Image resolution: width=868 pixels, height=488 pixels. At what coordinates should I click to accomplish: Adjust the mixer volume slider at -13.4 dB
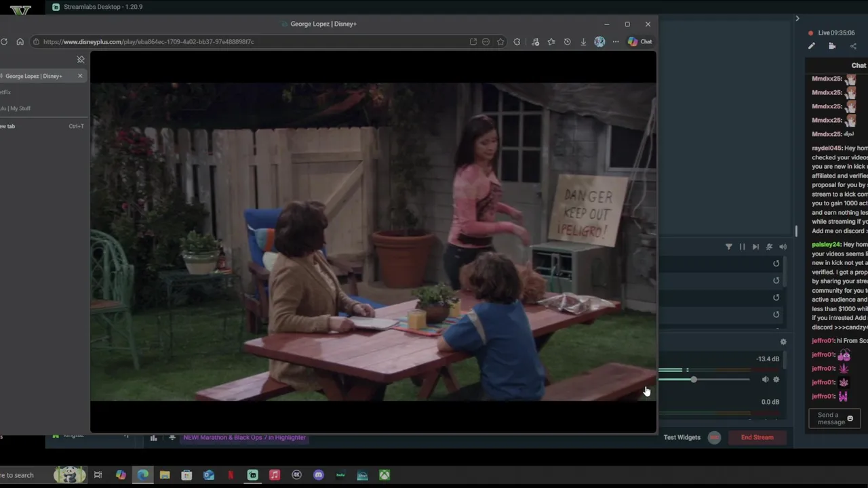(694, 380)
